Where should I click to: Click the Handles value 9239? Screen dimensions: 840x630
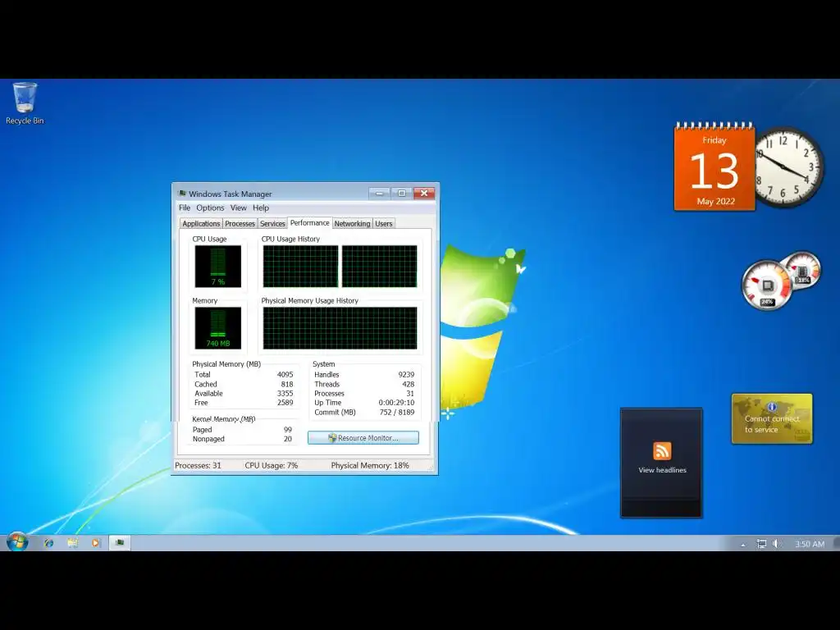click(406, 374)
